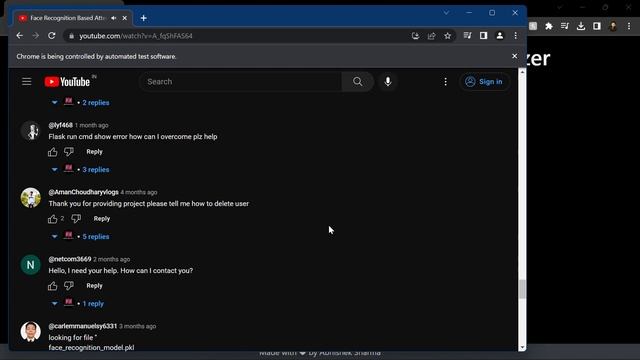Go back in Chrome
Screen dimensions: 640x360
click(x=20, y=36)
